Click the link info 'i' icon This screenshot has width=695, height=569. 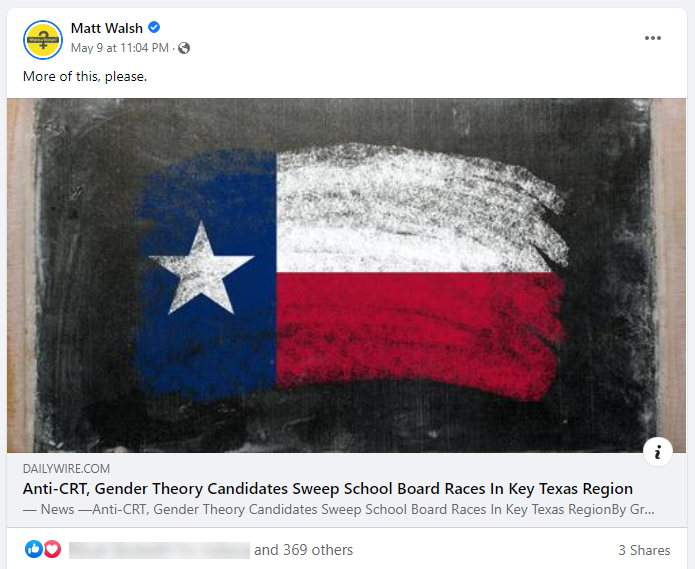pos(657,452)
